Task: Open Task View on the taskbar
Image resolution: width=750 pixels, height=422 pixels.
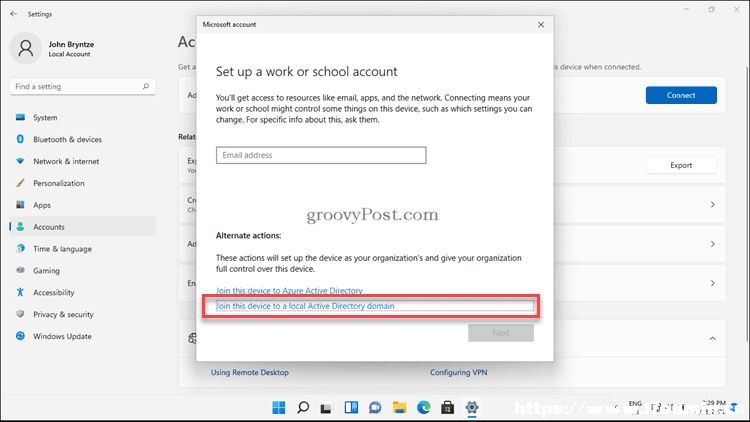Action: 327,408
